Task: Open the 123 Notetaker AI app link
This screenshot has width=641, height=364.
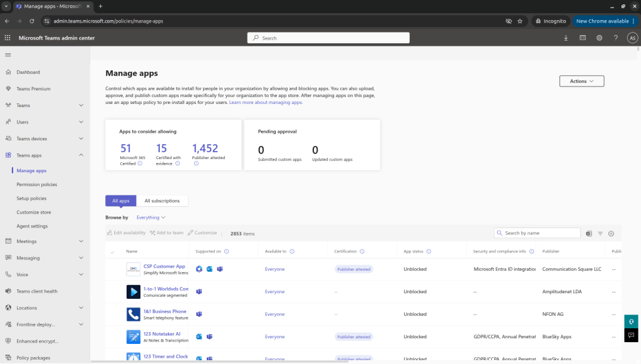Action: tap(162, 334)
